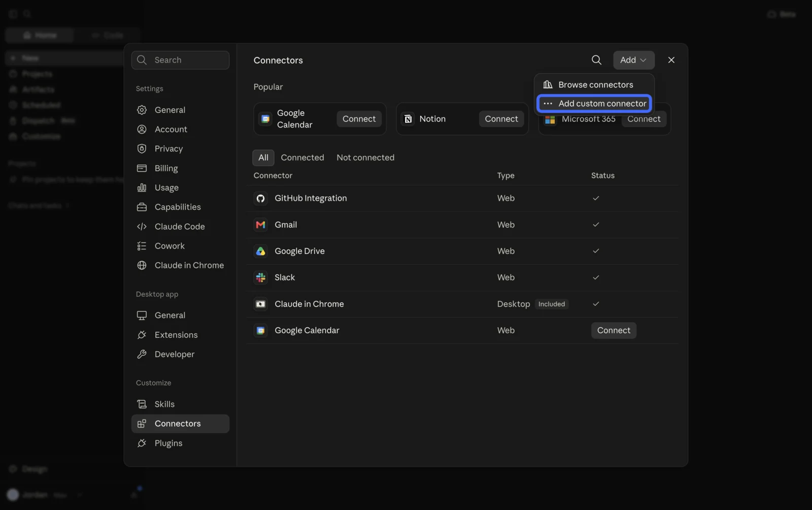Open Cowork settings
Screen dimensions: 812x510
(180, 246)
